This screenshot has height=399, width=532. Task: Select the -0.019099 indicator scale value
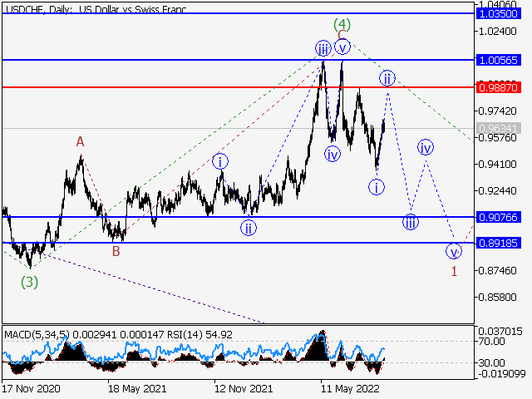coord(502,374)
